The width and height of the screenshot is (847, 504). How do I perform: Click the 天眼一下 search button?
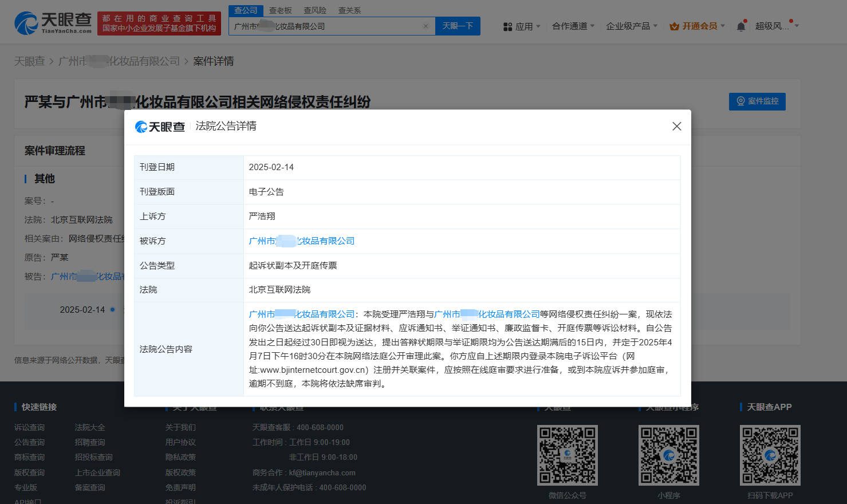pos(458,26)
